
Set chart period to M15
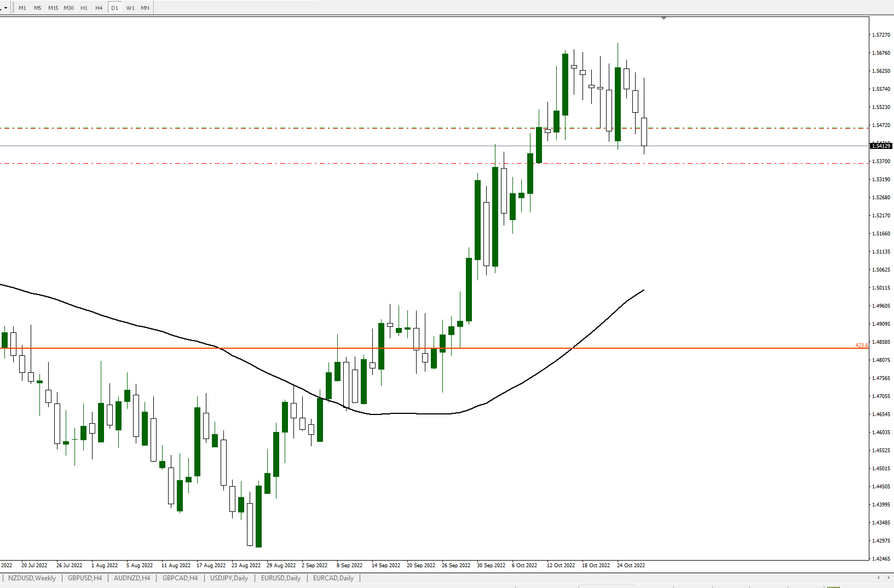pos(53,8)
